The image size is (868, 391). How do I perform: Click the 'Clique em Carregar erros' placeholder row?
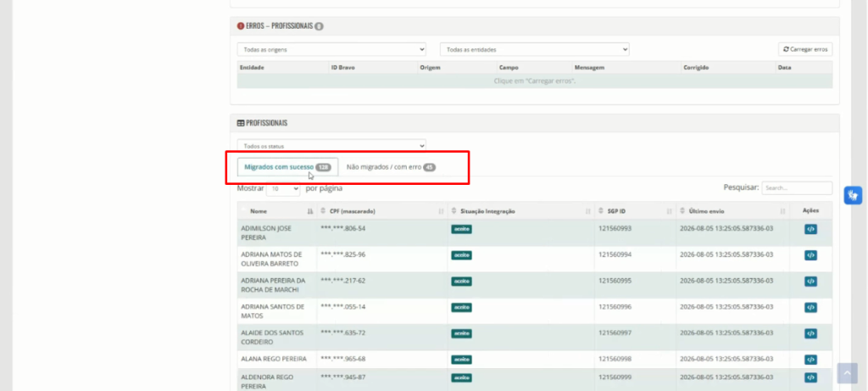coord(535,81)
